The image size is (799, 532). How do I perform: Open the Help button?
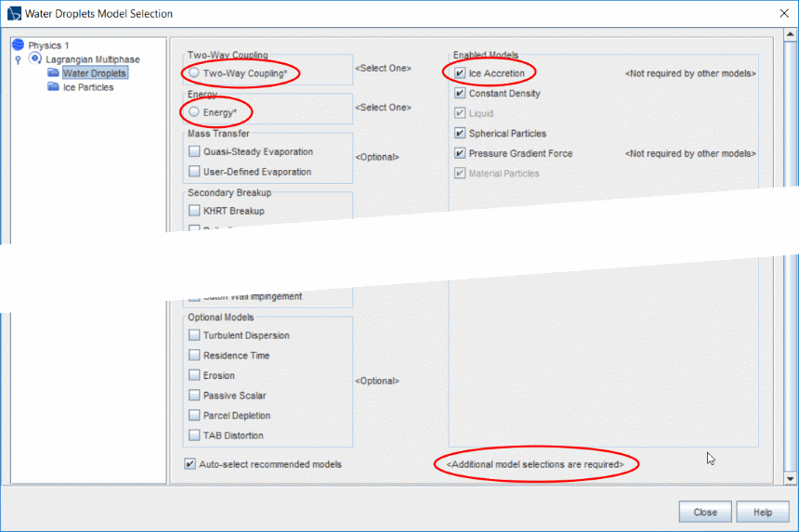click(762, 513)
